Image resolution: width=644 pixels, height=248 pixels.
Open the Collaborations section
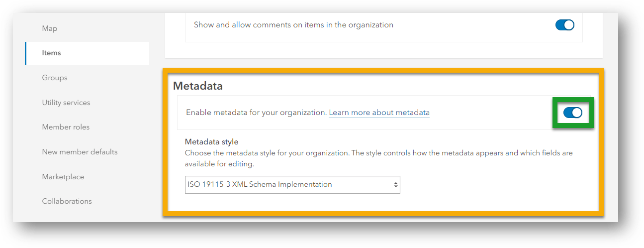[x=67, y=201]
